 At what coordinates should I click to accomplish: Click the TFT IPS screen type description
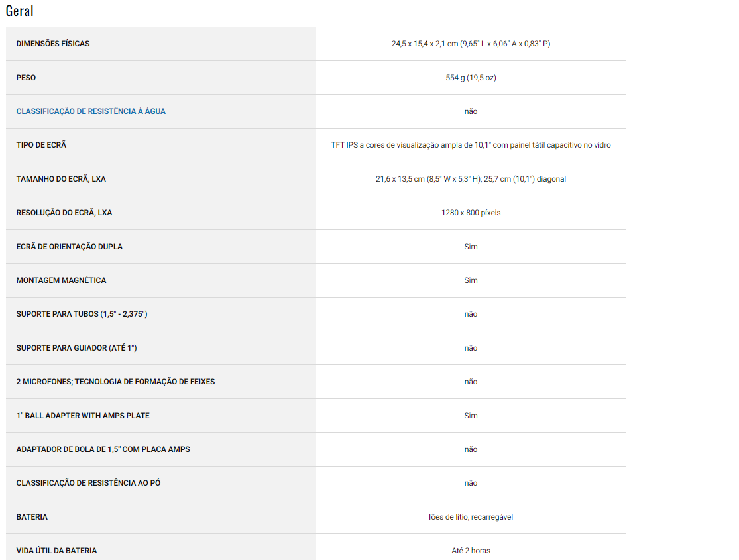tap(471, 145)
